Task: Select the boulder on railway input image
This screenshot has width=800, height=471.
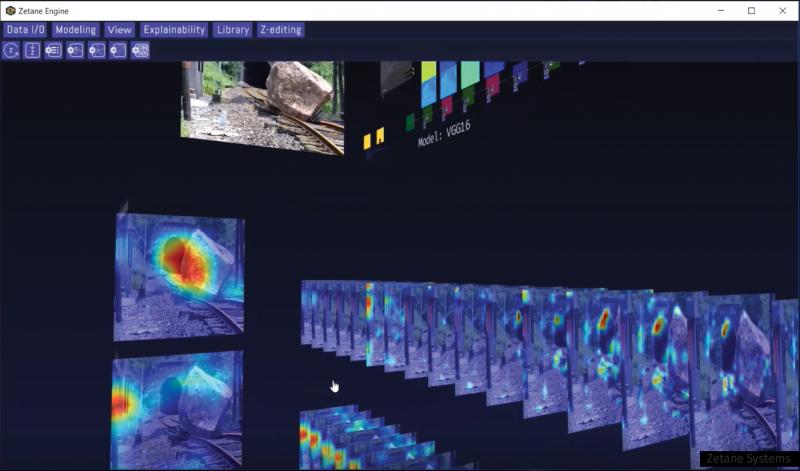Action: click(262, 106)
